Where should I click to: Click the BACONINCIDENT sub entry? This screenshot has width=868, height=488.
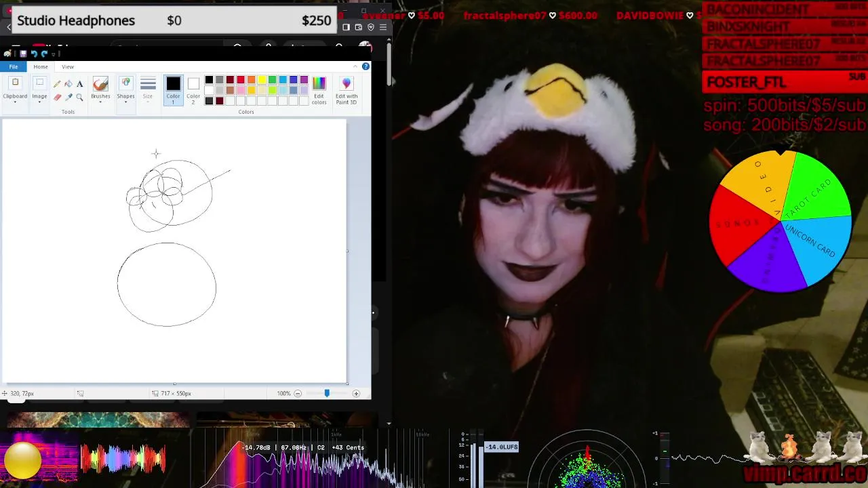(757, 9)
